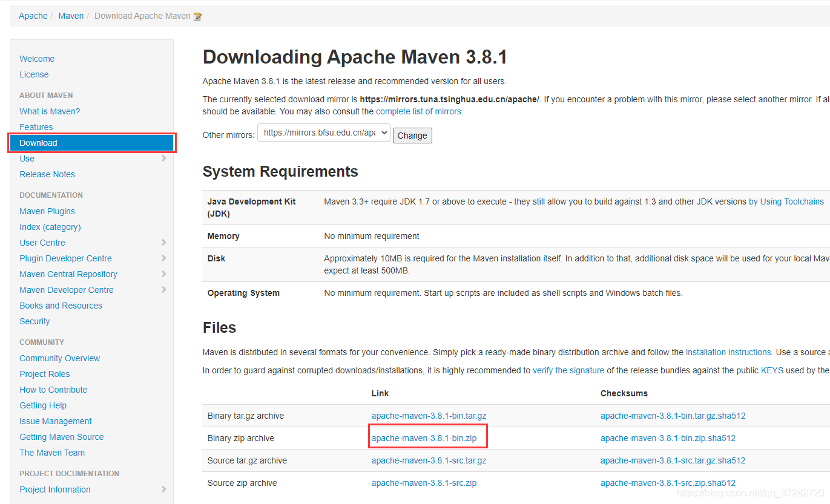
Task: Download apache-maven-3.8.1-src.tar.gz
Action: click(429, 460)
